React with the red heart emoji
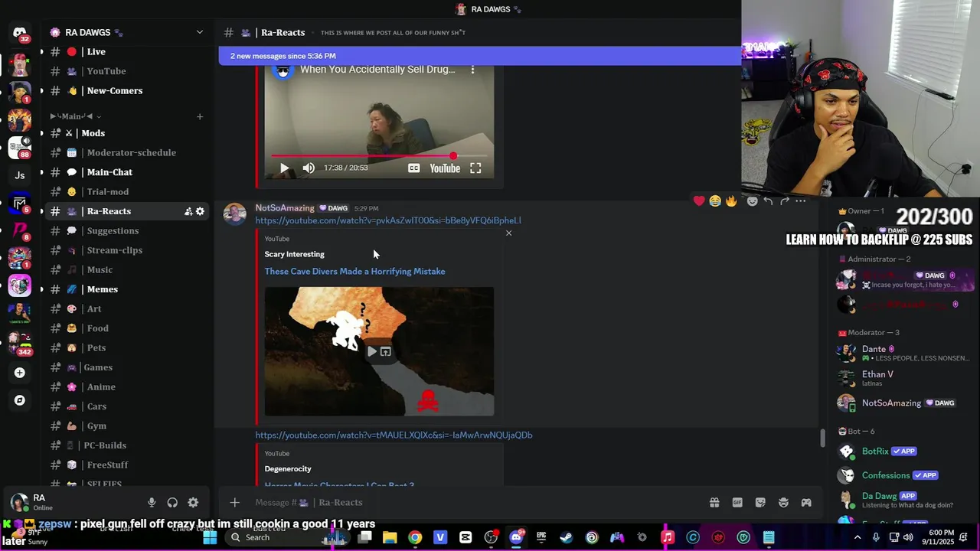This screenshot has width=980, height=551. (699, 201)
